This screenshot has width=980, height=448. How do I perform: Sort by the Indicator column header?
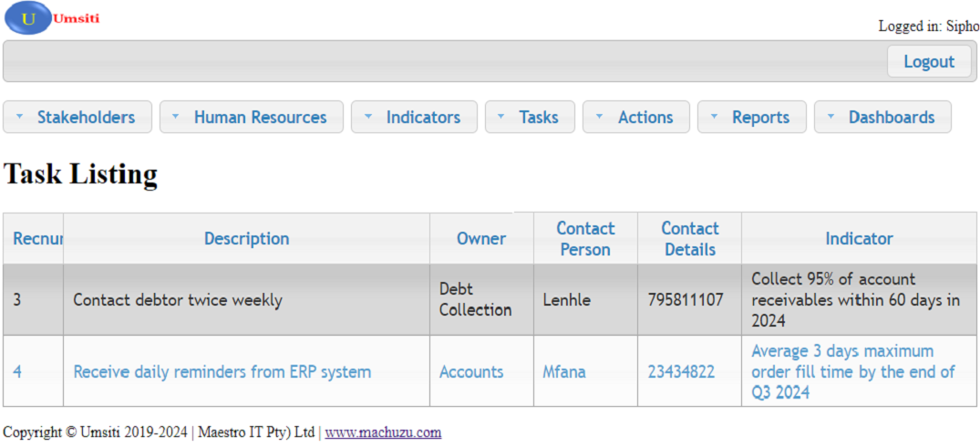(x=859, y=239)
